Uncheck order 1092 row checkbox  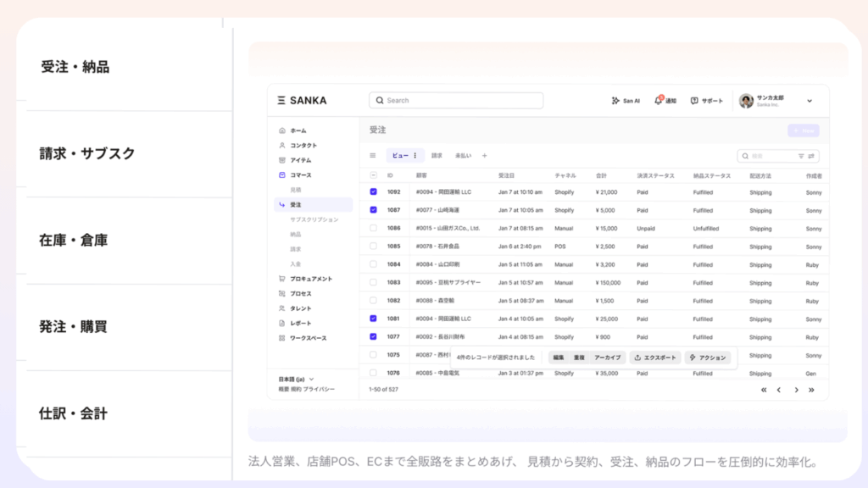click(373, 192)
